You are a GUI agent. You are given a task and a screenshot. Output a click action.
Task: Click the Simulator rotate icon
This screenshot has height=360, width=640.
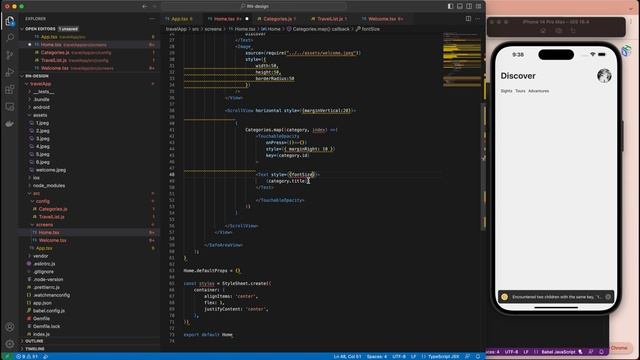click(x=573, y=31)
